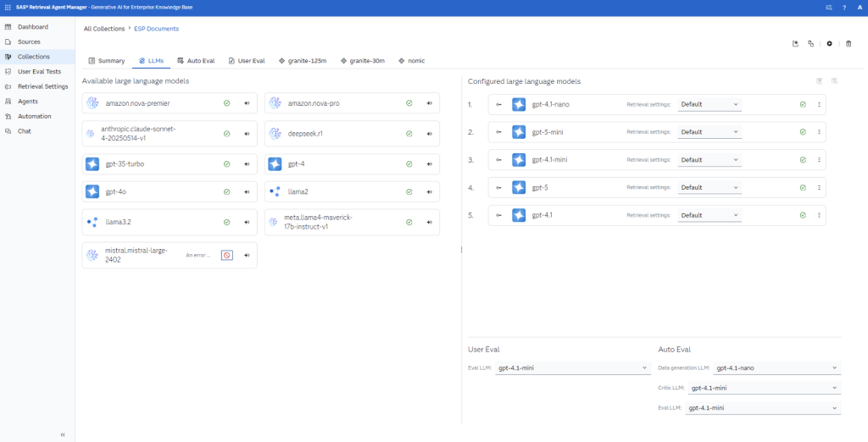The width and height of the screenshot is (868, 442).
Task: Collapse the left sidebar with the double chevron
Action: tap(63, 434)
